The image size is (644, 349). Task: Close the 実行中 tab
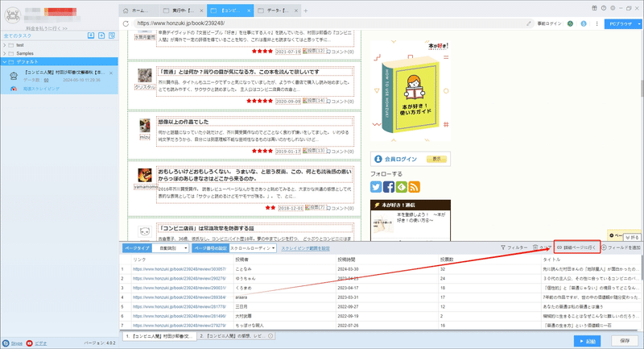(201, 10)
